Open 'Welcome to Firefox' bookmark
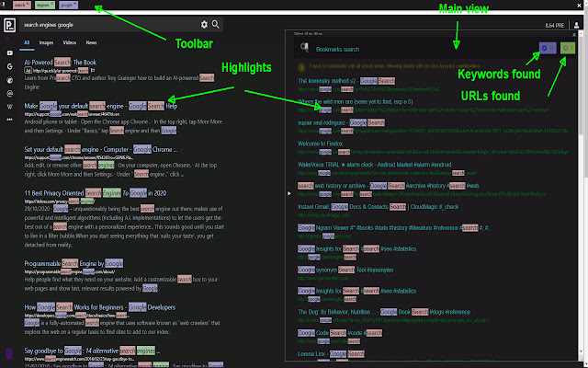 coord(321,144)
